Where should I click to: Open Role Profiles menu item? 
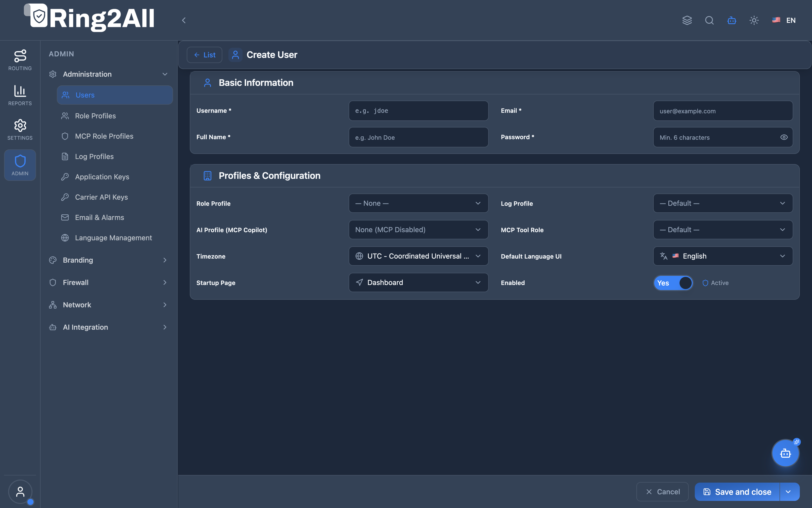tap(115, 116)
